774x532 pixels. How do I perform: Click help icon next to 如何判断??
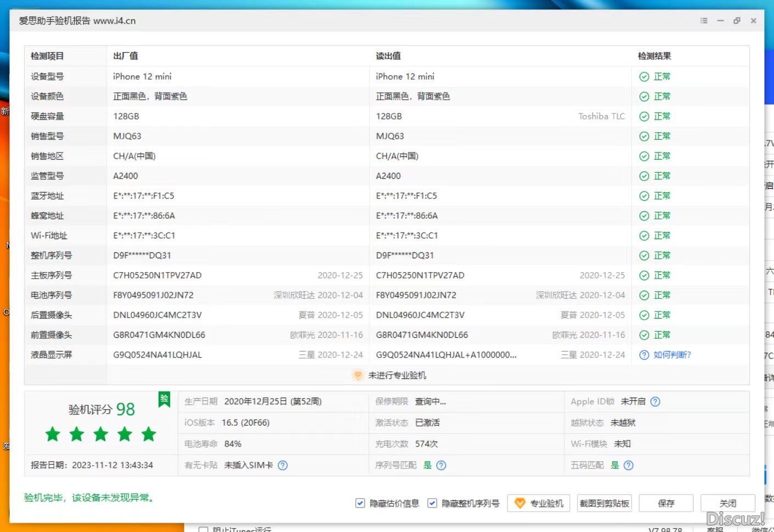click(644, 355)
